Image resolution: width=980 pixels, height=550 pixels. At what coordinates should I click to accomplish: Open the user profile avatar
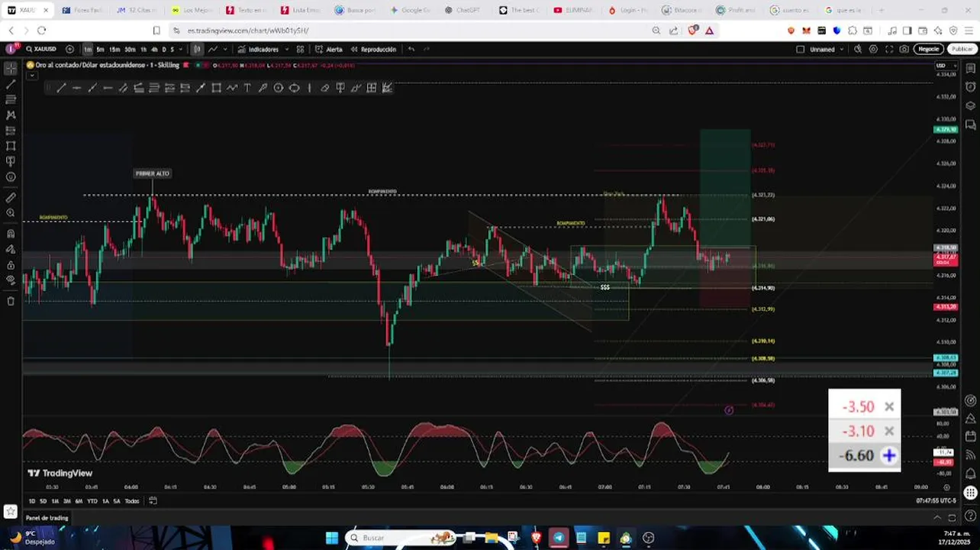[11, 49]
